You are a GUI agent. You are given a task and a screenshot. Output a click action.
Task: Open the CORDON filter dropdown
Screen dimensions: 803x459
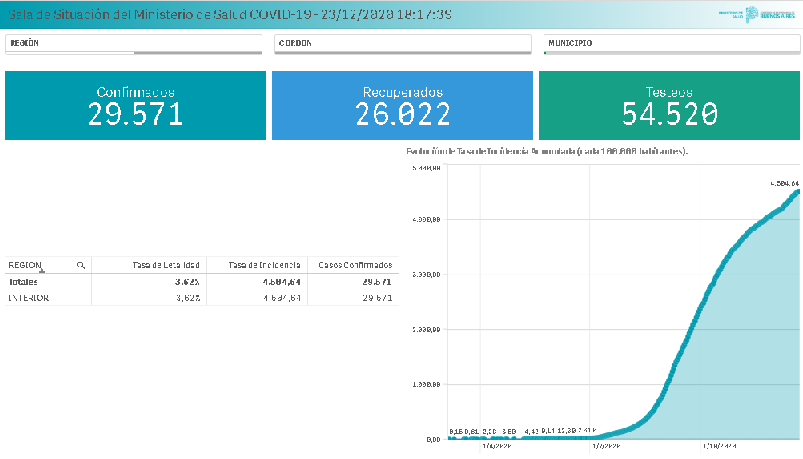coord(401,44)
